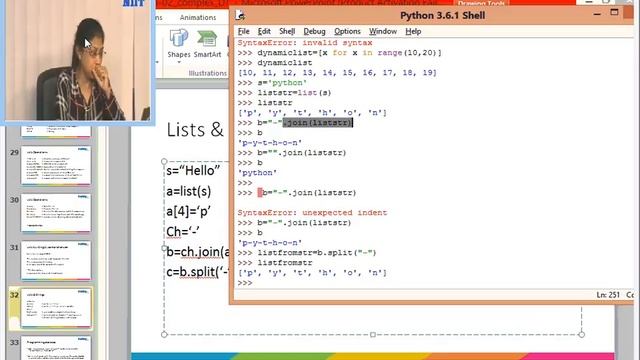Screen dimensions: 640x360
Task: Click the Ln: 251 status bar entry
Action: point(608,295)
